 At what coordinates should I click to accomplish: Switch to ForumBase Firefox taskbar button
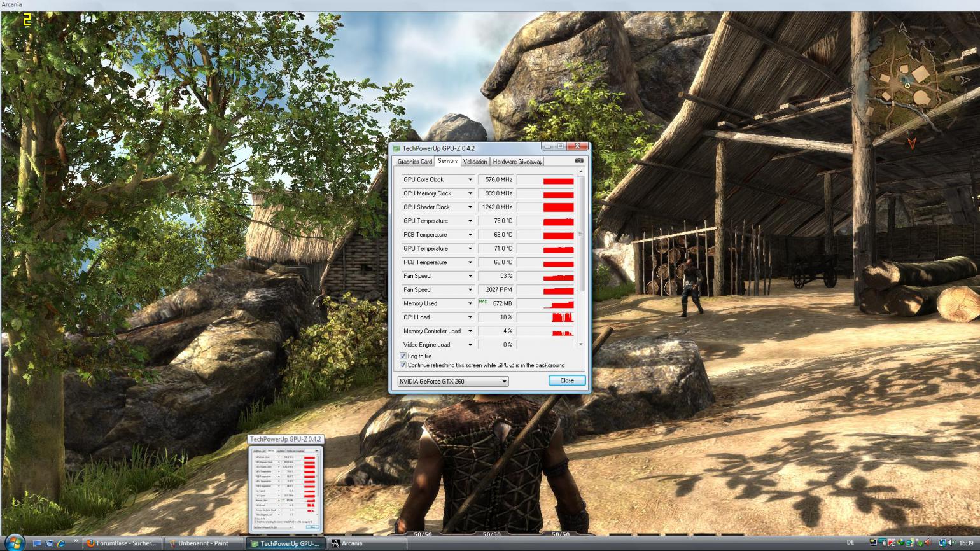[122, 543]
